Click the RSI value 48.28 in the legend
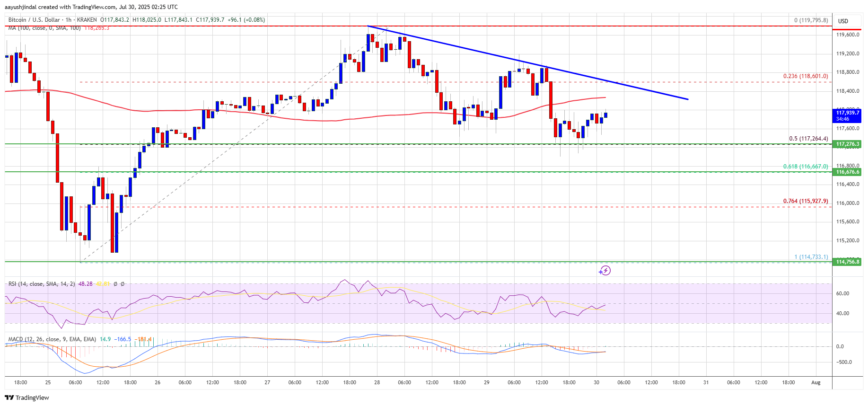868x406 pixels. [86, 284]
